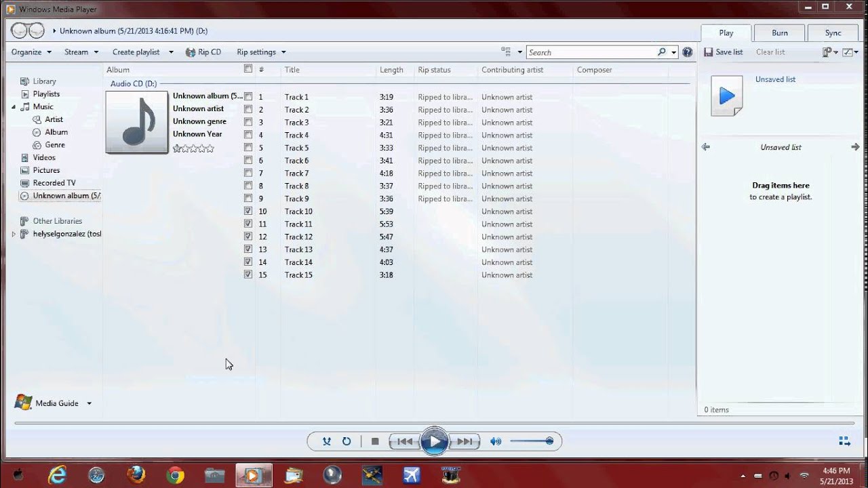Turn shuffle on in playback controls
Image resolution: width=868 pixels, height=488 pixels.
[326, 441]
